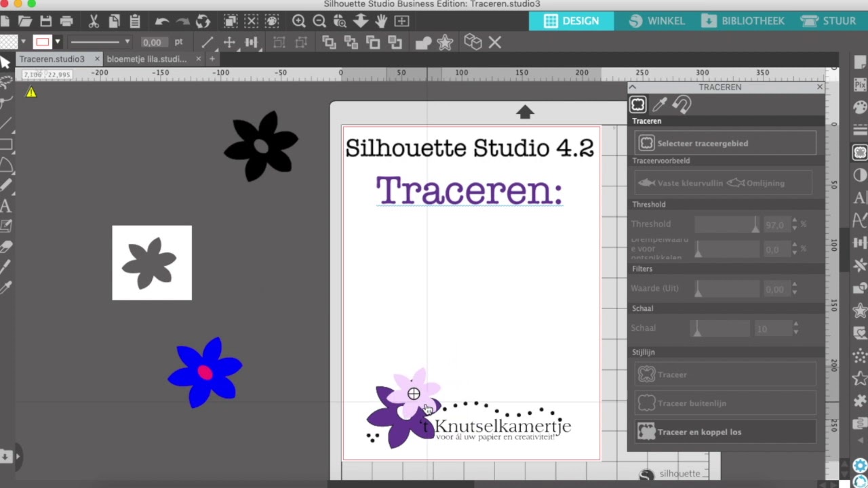Viewport: 868px width, 488px height.
Task: Click Traceer en koppel los button
Action: (726, 432)
